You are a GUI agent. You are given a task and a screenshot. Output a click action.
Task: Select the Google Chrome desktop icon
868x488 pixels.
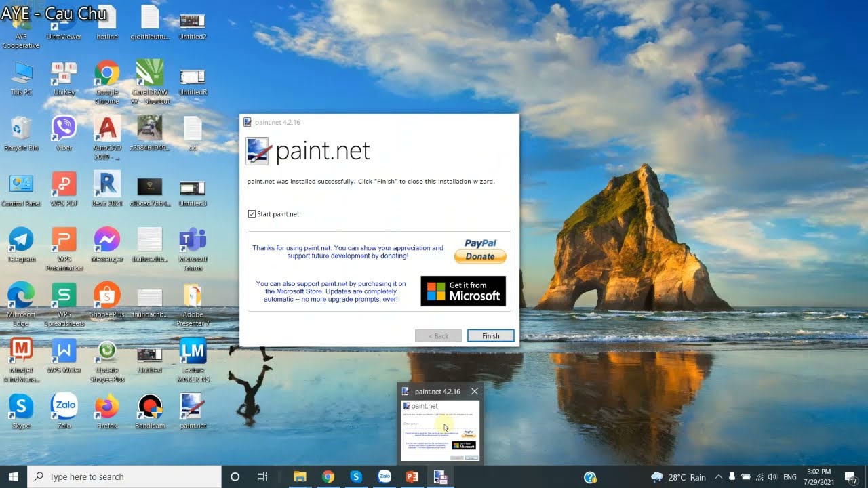click(106, 83)
